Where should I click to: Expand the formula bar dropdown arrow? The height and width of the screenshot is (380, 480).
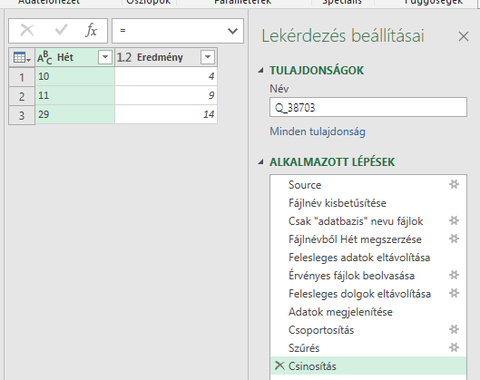click(x=233, y=31)
